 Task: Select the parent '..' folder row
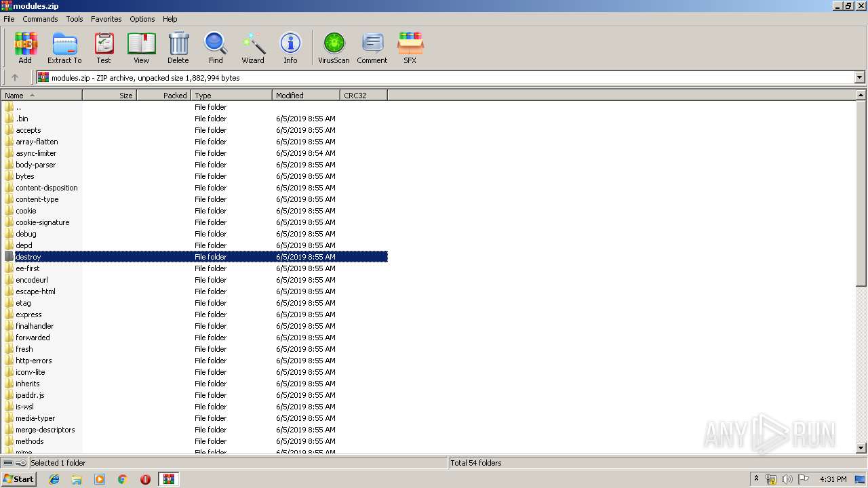point(195,107)
